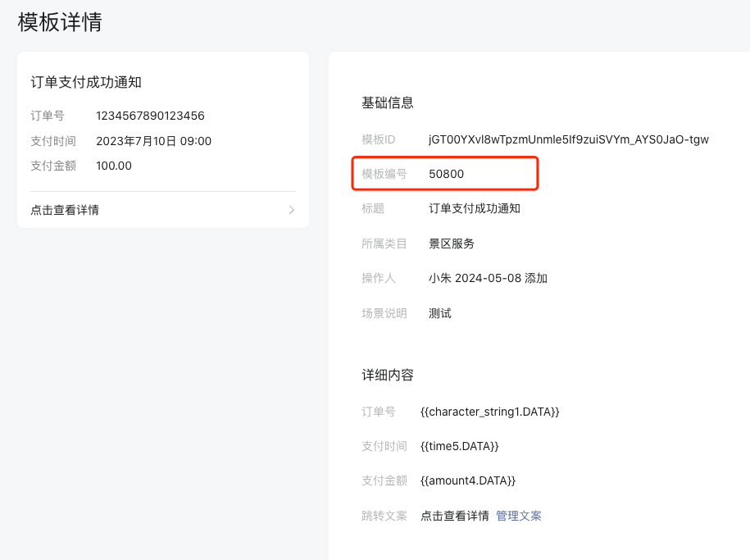Select the {{time5.DATA}} placeholder

(x=459, y=446)
